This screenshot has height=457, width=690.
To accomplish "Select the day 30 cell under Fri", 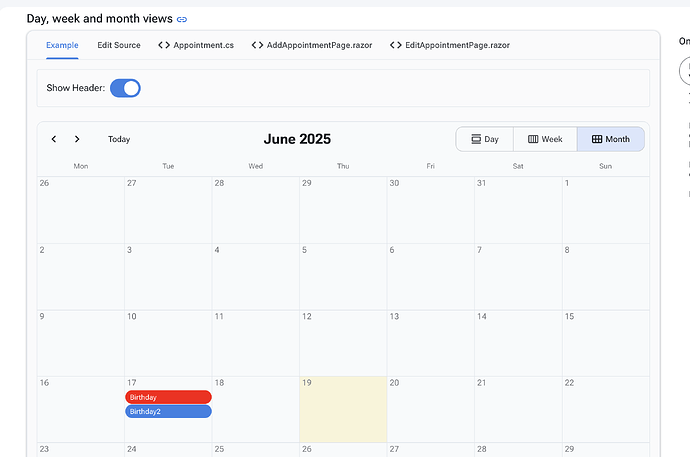I will pos(430,210).
